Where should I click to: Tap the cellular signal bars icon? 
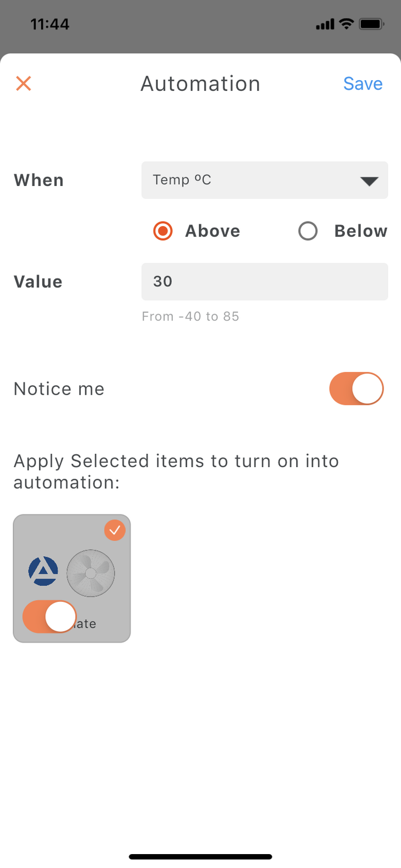pyautogui.click(x=325, y=24)
